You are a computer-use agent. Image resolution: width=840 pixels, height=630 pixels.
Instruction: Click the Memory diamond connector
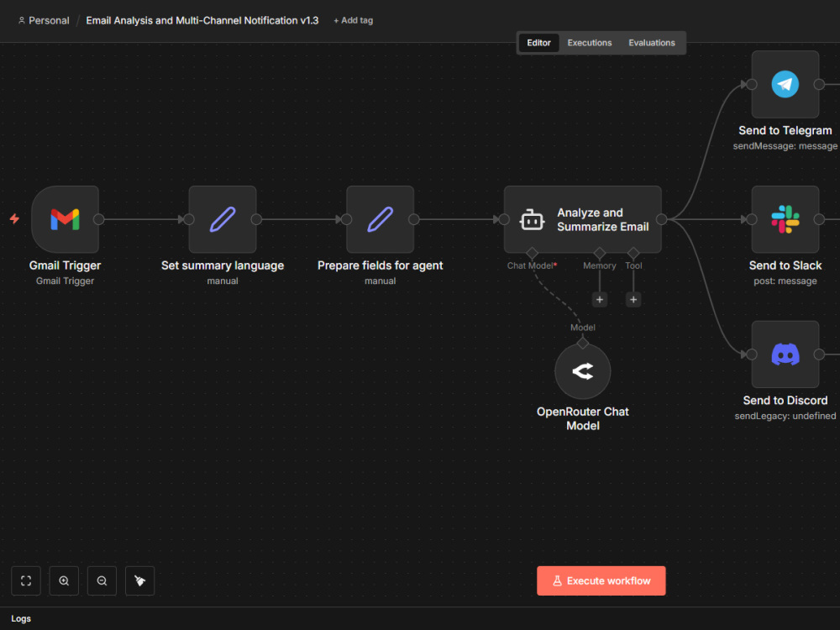coord(600,253)
